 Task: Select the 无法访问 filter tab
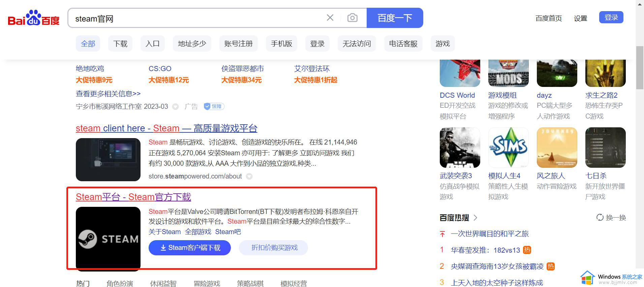click(x=357, y=44)
